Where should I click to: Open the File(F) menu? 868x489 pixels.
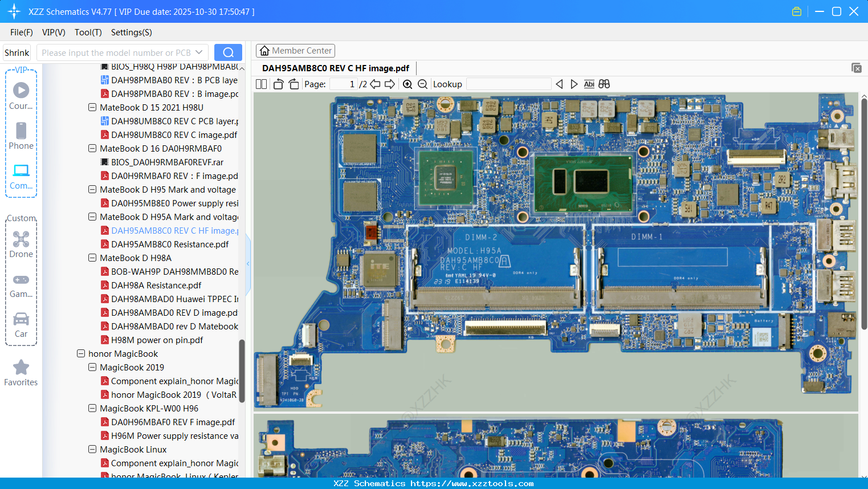click(x=22, y=32)
